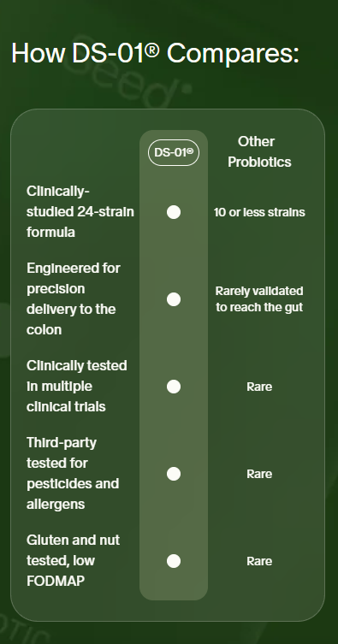338x644 pixels.
Task: Click "Engineered for precision delivery to the colon"
Action: pos(74,299)
